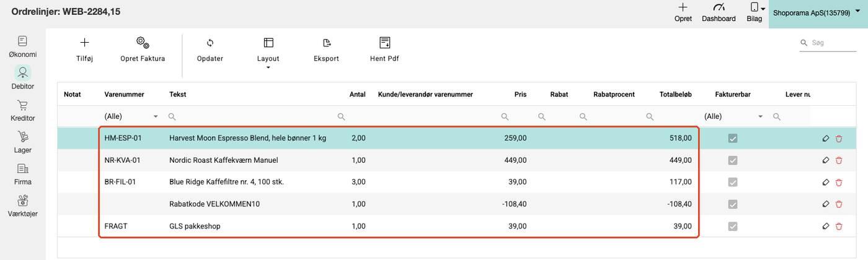Viewport: 868px width, 260px height.
Task: Open the Værktøjer module in sidebar
Action: pos(22,207)
